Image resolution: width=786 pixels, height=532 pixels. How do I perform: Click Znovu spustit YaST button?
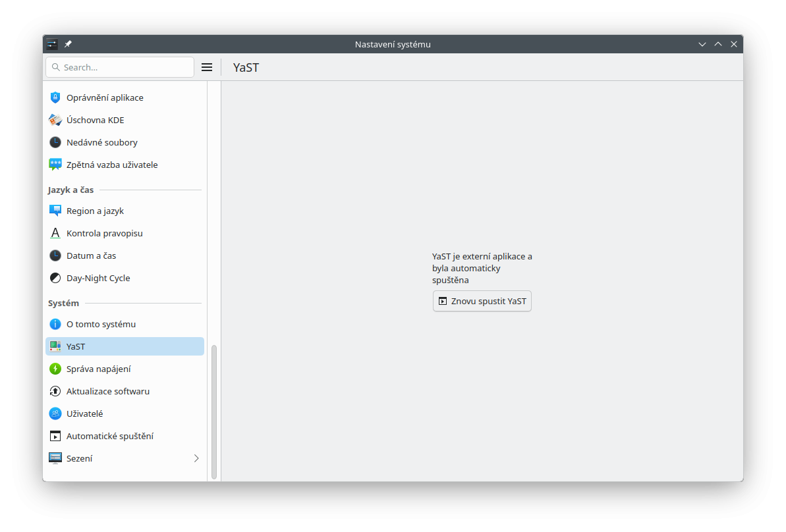coord(482,301)
